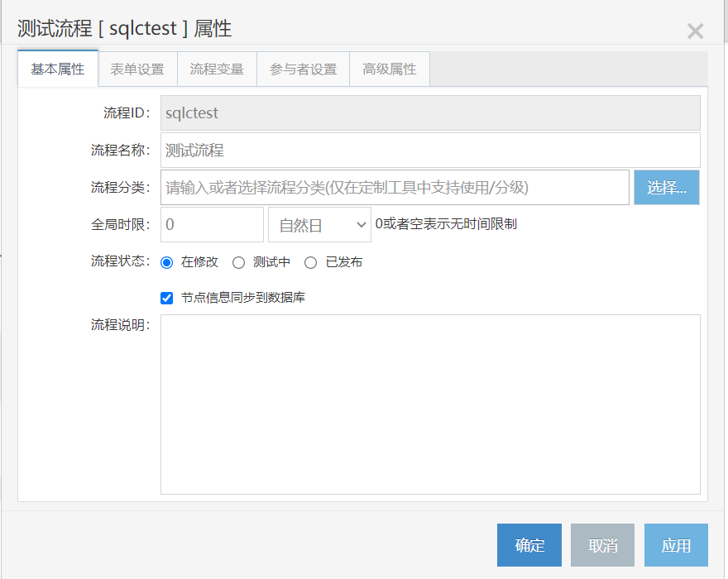Focus the 流程名称 input field
The height and width of the screenshot is (579, 728).
pyautogui.click(x=430, y=151)
